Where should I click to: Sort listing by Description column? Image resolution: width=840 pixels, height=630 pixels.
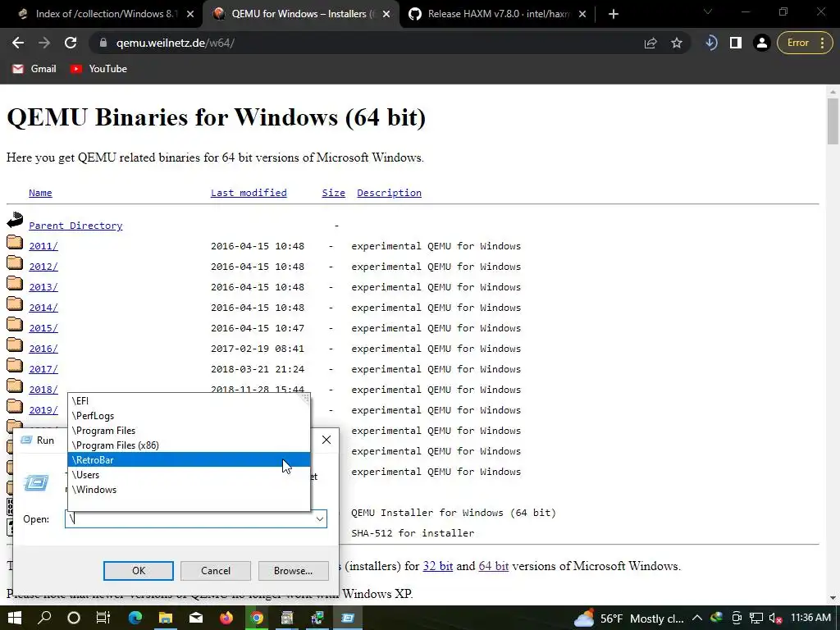coord(389,193)
